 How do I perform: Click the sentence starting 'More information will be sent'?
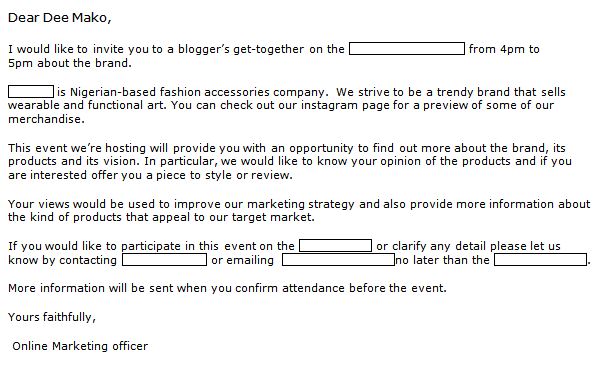click(227, 288)
